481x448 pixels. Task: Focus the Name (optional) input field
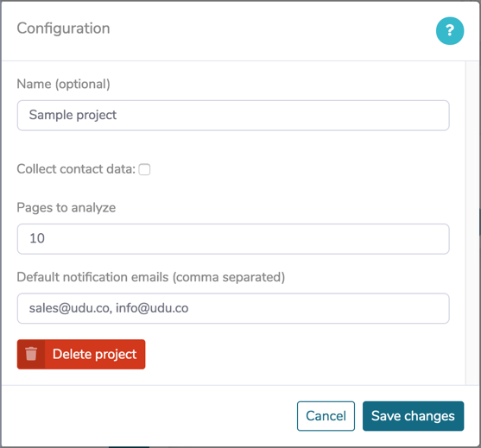pyautogui.click(x=233, y=116)
